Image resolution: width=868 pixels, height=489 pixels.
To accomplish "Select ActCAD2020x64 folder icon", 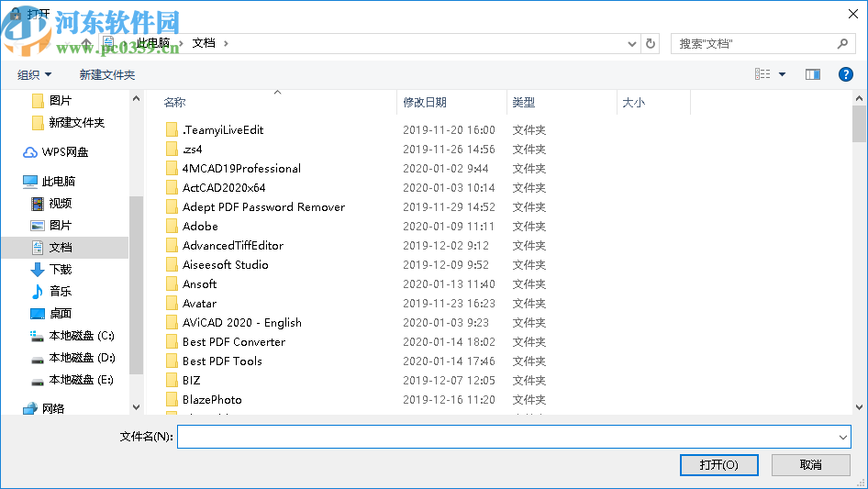I will coord(172,188).
